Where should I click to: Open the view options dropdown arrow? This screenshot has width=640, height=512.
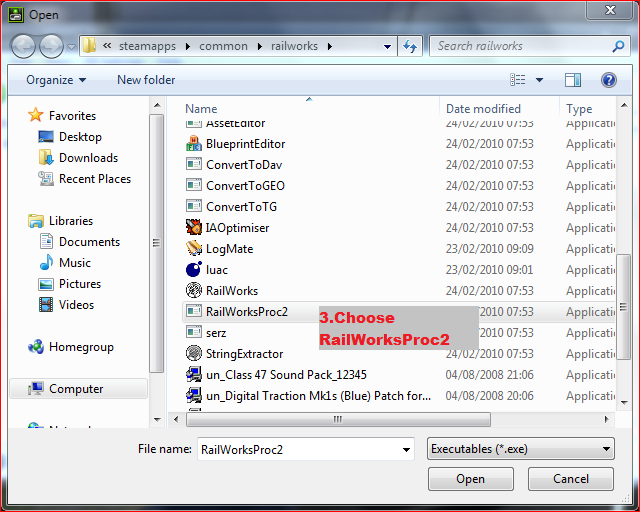click(539, 80)
